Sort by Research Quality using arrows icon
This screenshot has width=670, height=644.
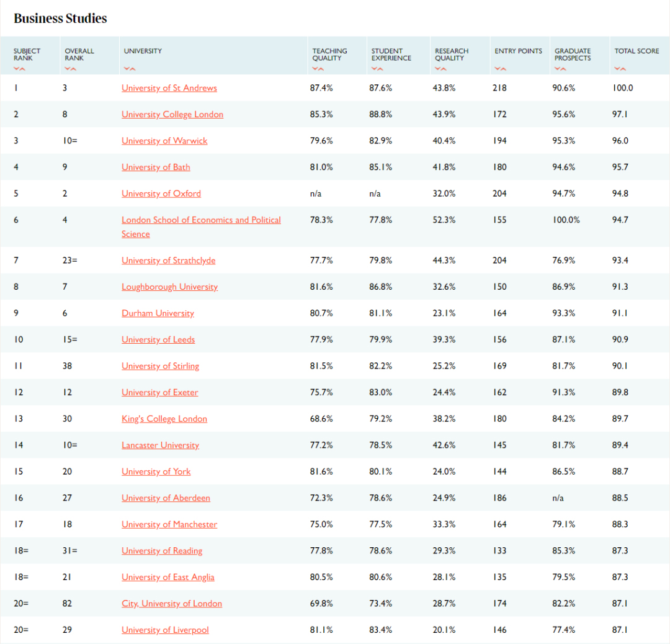point(440,69)
